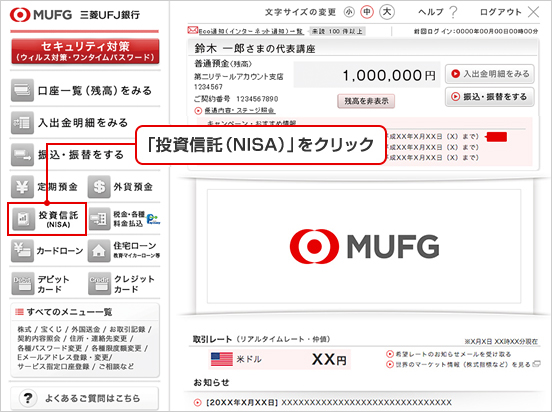The width and height of the screenshot is (552, 412).
Task: Click the 未読 100件以上 badge
Action: [337, 31]
